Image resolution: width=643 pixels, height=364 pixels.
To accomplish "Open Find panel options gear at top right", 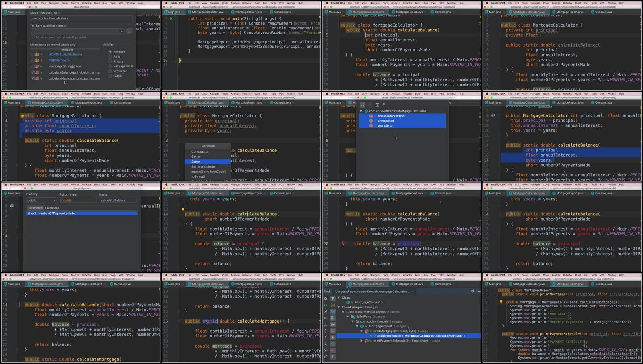I will (x=473, y=292).
